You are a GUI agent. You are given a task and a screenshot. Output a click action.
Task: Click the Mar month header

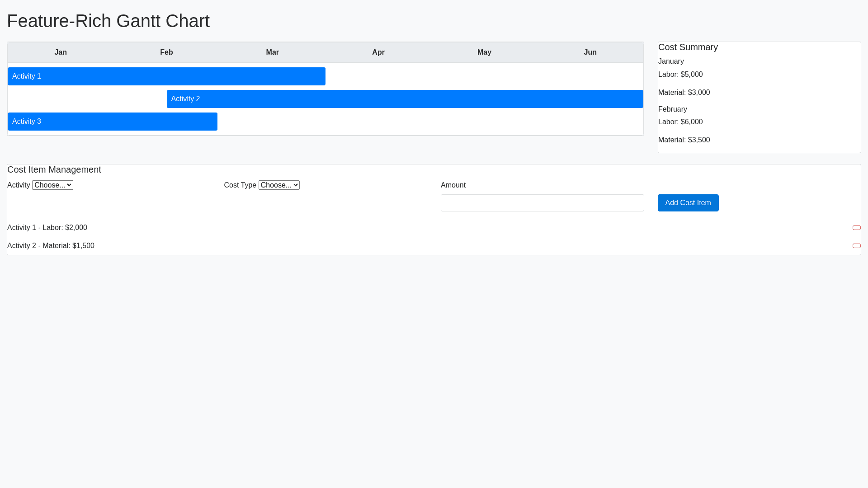click(x=272, y=52)
